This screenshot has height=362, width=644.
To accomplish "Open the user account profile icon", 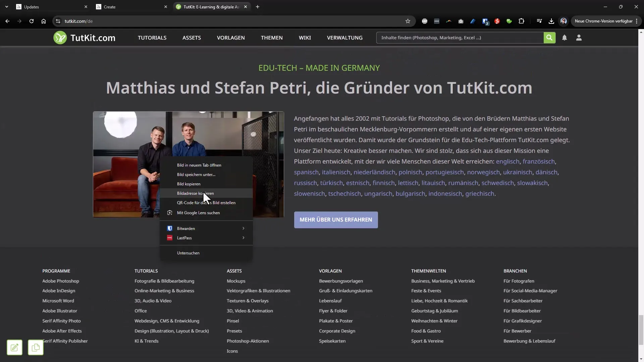I will [x=579, y=38].
